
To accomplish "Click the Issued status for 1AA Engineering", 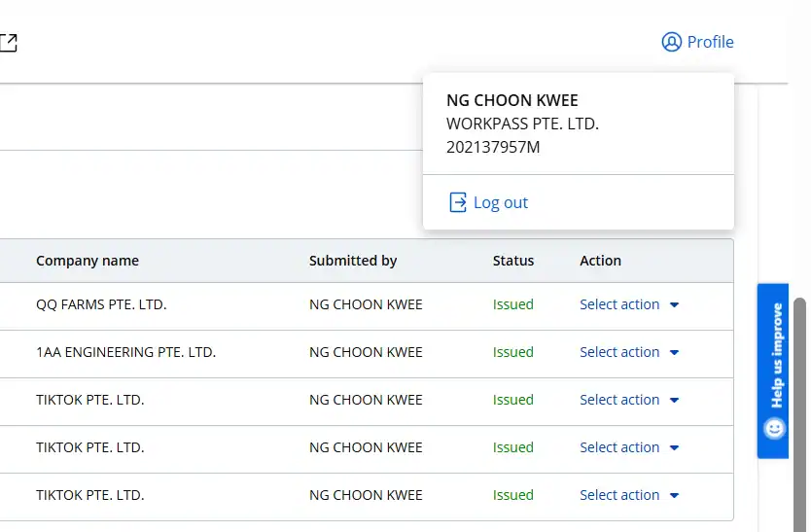I will pos(512,352).
